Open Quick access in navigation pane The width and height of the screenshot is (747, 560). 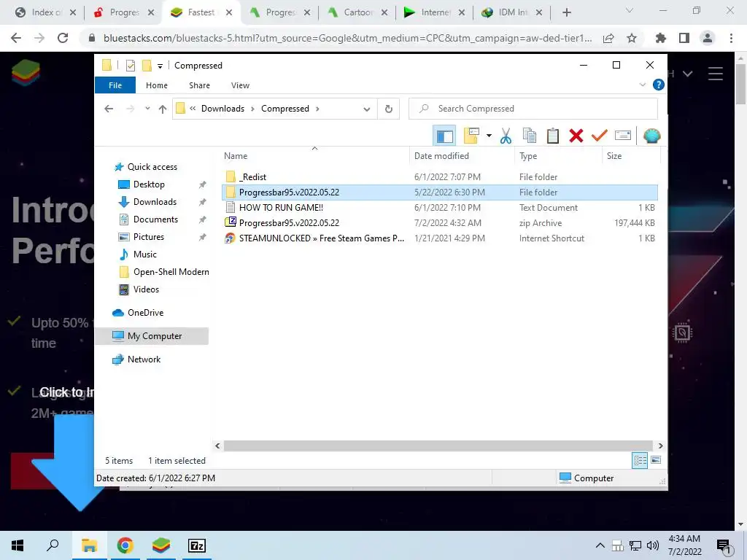click(152, 167)
